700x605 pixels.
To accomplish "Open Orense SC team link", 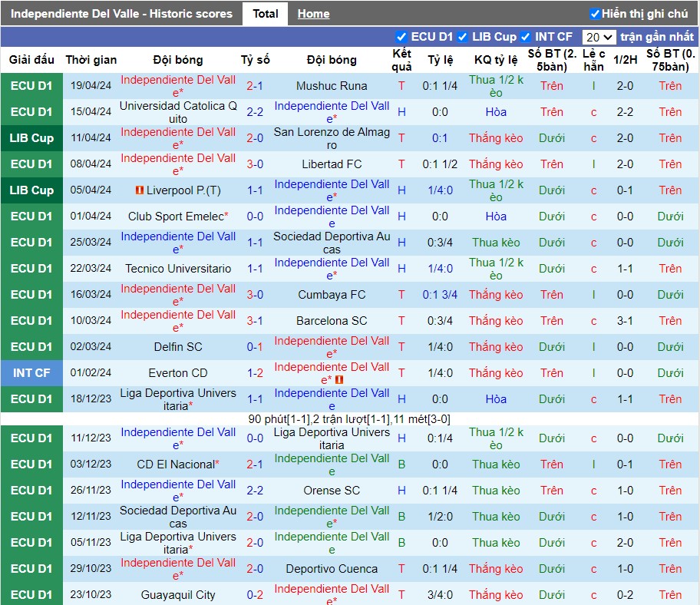I will pos(332,491).
